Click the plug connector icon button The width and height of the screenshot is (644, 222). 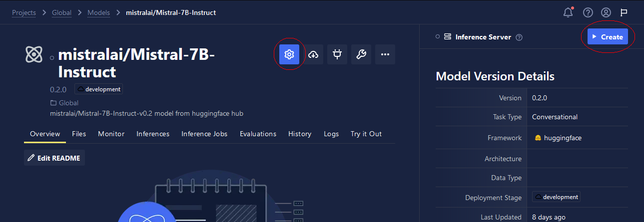[x=337, y=54]
